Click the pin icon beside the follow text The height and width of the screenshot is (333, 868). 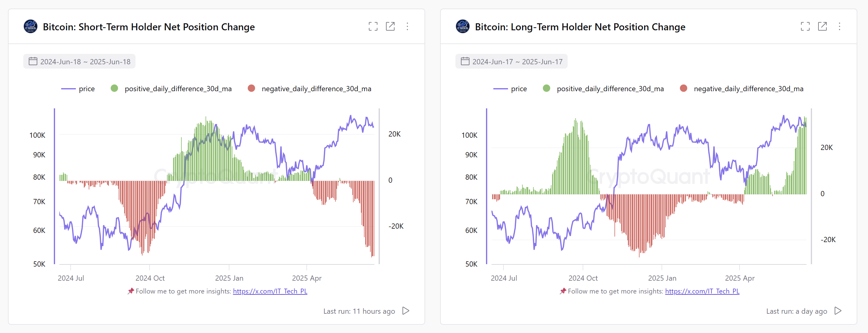tap(131, 291)
